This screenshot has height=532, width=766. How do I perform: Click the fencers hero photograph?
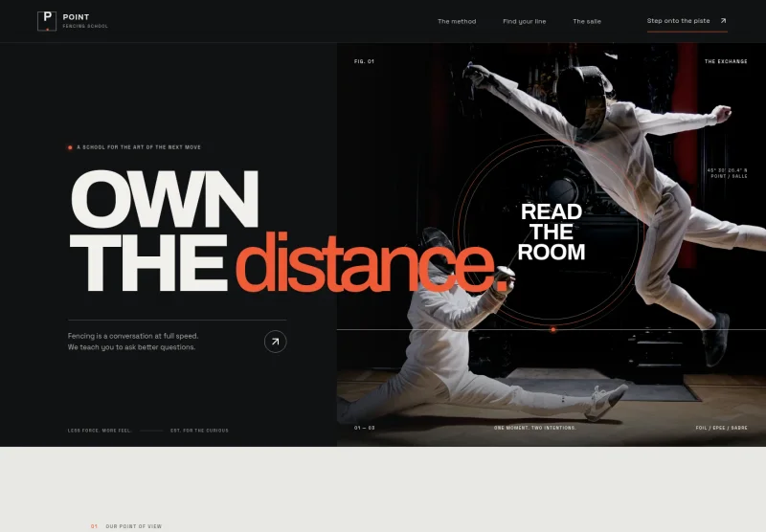coord(552,245)
